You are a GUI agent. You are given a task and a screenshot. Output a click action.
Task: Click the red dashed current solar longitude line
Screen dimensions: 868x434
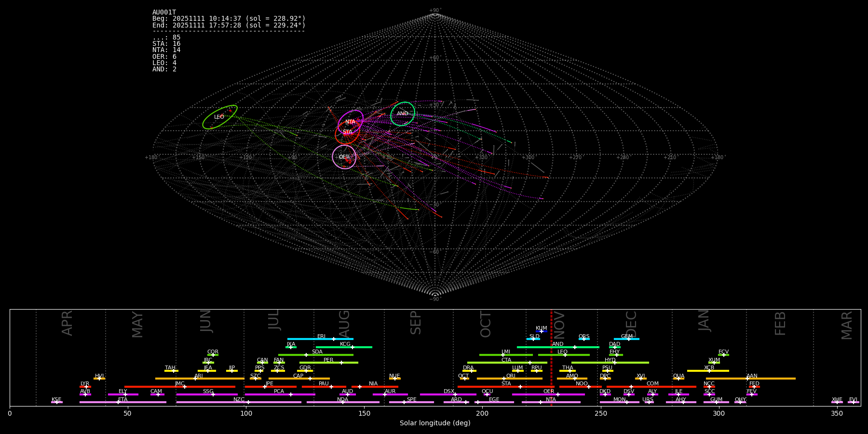tap(551, 357)
